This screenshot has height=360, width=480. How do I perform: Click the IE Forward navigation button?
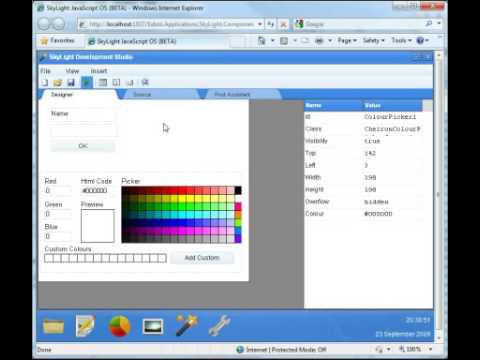click(59, 24)
